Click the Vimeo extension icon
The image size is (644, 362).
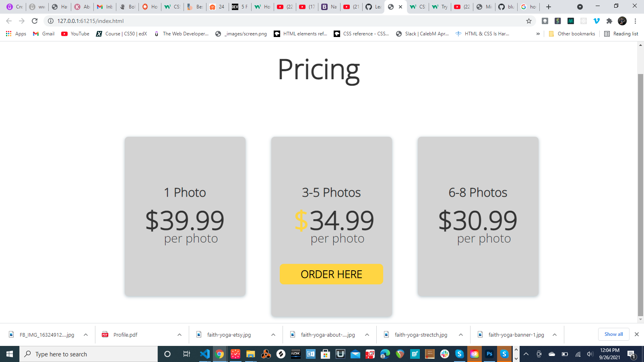[x=597, y=21]
